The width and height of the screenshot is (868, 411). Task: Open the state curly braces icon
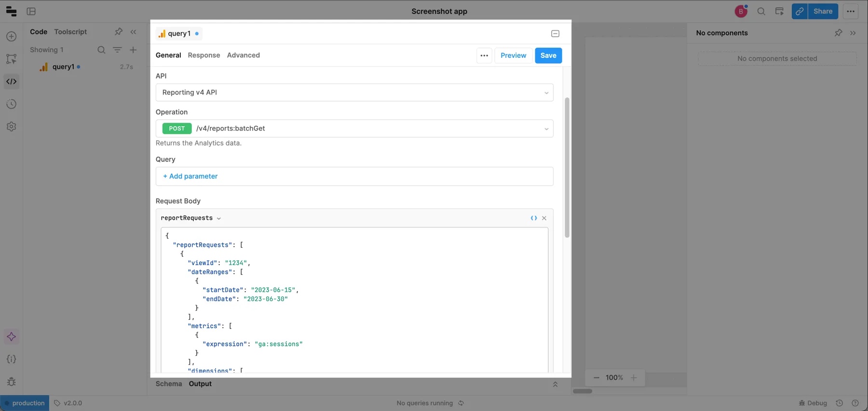pyautogui.click(x=12, y=359)
